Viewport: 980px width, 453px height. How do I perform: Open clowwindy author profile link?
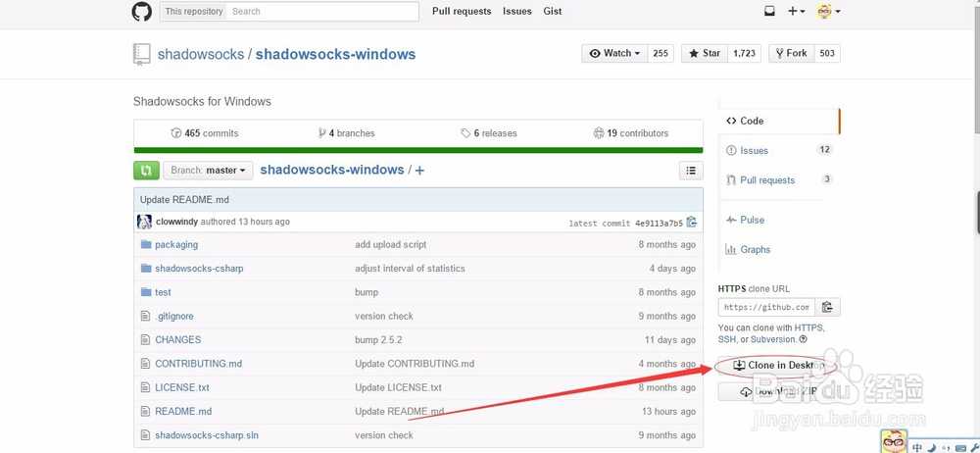click(x=176, y=222)
